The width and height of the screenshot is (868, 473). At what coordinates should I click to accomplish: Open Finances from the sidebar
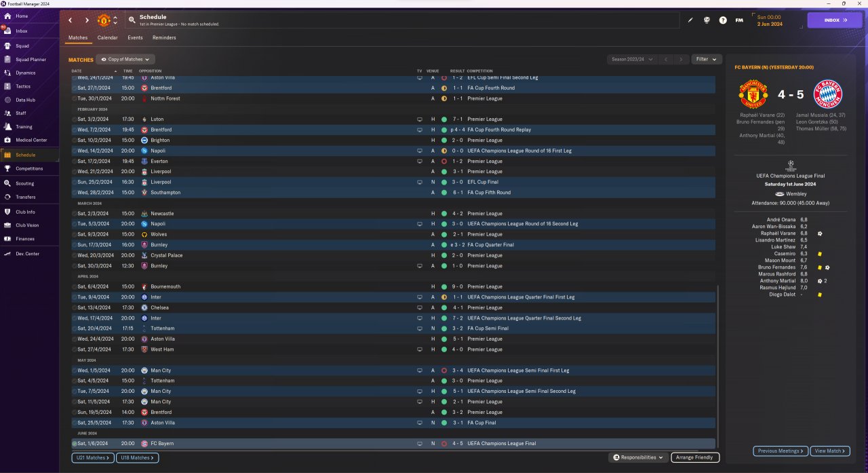click(x=25, y=239)
